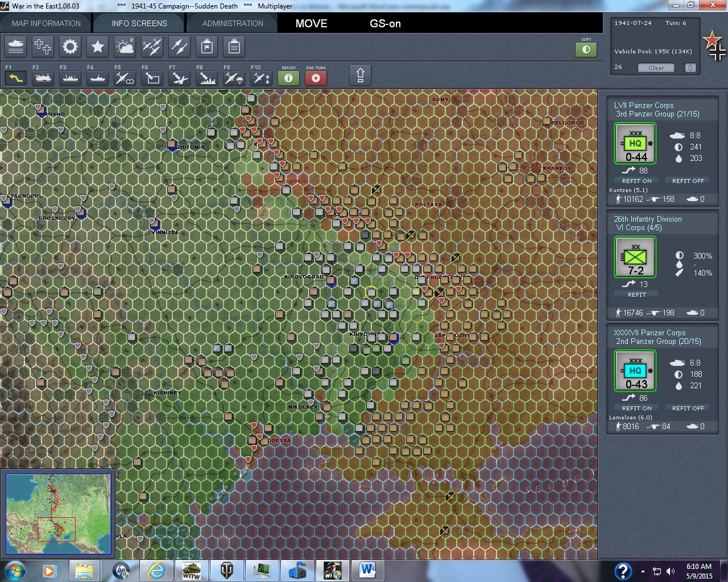728x582 pixels.
Task: Toggle the SOFT display switch above the map
Action: click(x=586, y=49)
